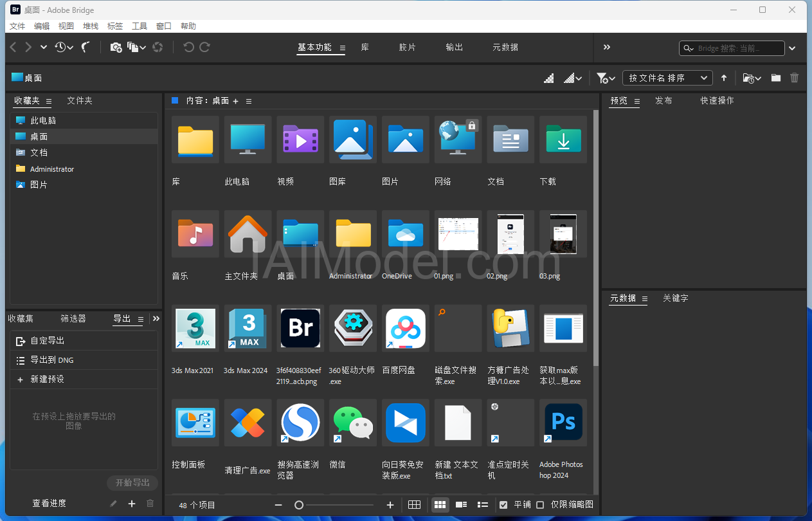
Task: Click the trash delete icon in path bar
Action: (795, 78)
